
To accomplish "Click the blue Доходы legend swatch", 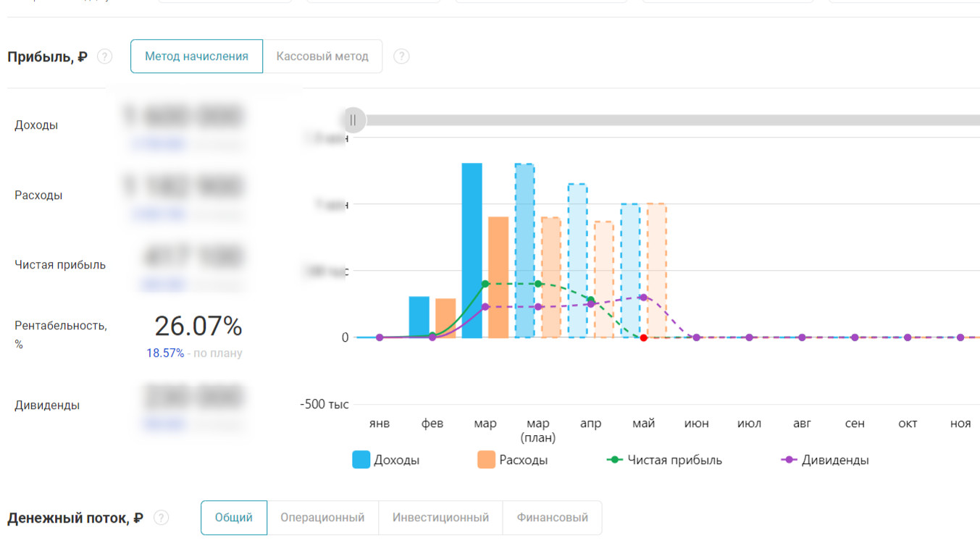I will tap(361, 460).
